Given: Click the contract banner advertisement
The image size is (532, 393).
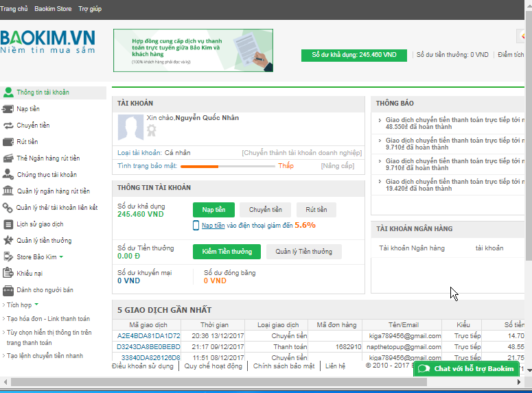Looking at the screenshot, I should [193, 51].
